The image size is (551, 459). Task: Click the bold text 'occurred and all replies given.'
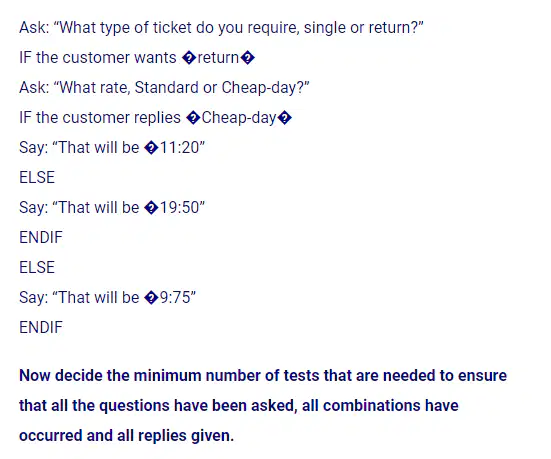click(127, 436)
